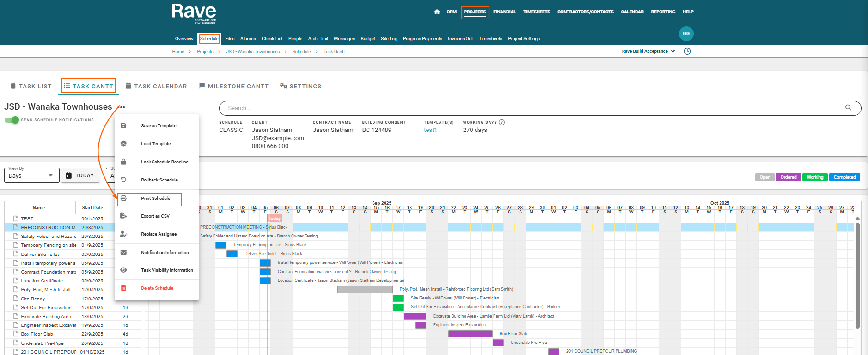The height and width of the screenshot is (355, 868).
Task: Sort tasks by the Start Date column header
Action: (x=92, y=208)
